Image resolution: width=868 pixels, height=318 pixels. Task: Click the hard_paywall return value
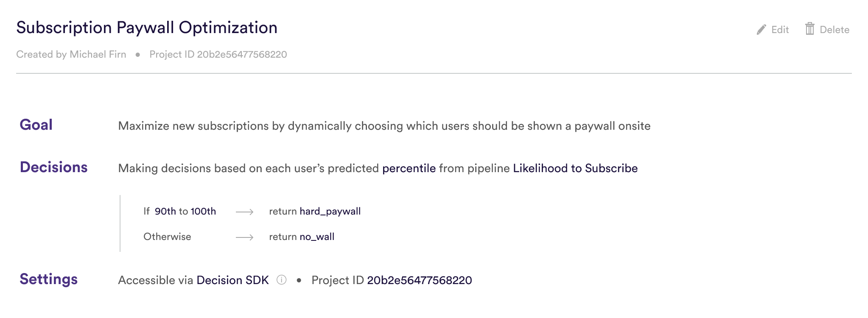pyautogui.click(x=330, y=211)
